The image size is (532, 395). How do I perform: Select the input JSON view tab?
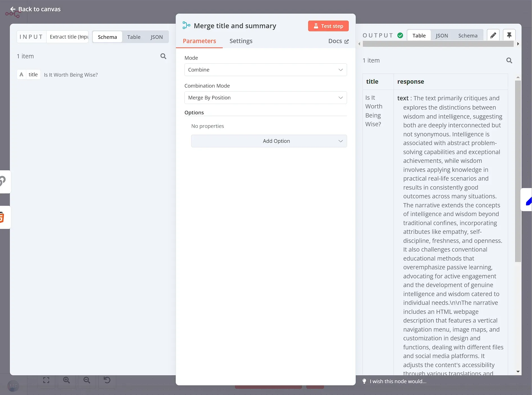[156, 37]
